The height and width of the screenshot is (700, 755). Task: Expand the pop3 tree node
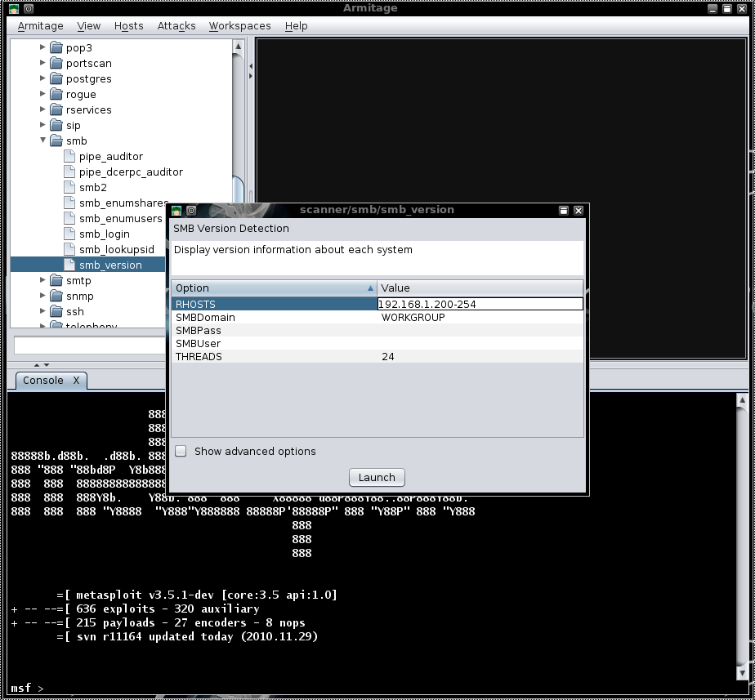click(x=42, y=47)
